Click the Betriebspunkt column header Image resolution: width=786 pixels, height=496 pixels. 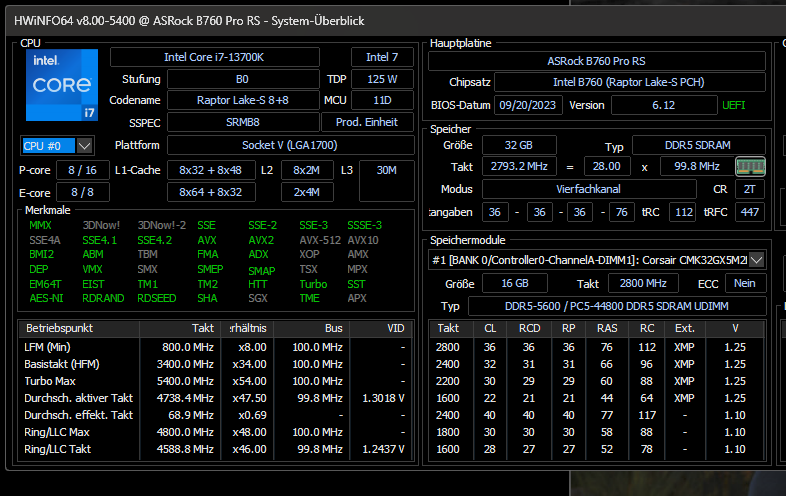tap(79, 328)
